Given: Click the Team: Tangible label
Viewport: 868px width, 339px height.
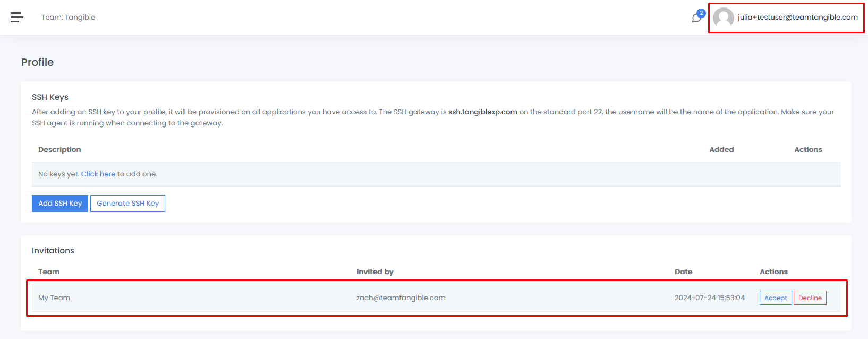Looking at the screenshot, I should pos(68,18).
